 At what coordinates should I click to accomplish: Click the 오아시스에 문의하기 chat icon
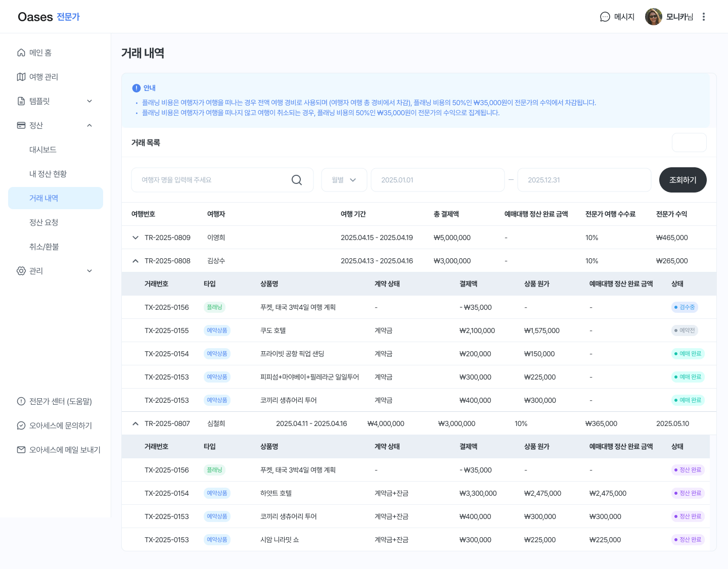pos(21,425)
